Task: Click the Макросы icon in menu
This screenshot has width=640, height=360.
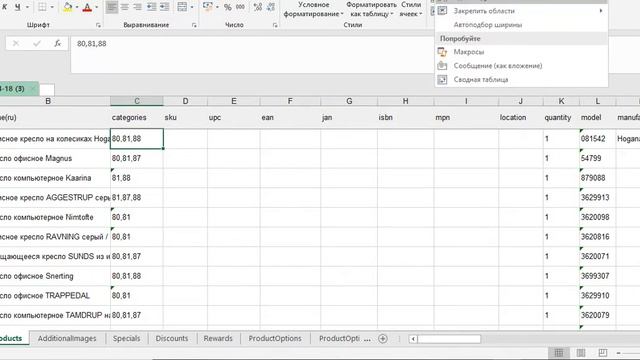Action: click(x=442, y=52)
